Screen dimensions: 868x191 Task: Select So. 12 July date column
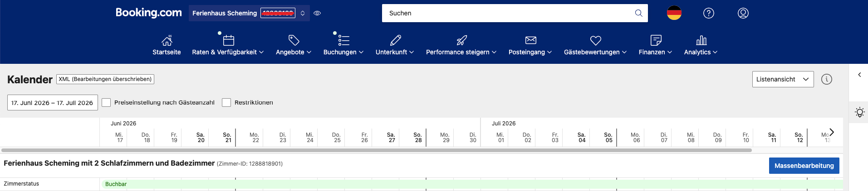click(799, 137)
